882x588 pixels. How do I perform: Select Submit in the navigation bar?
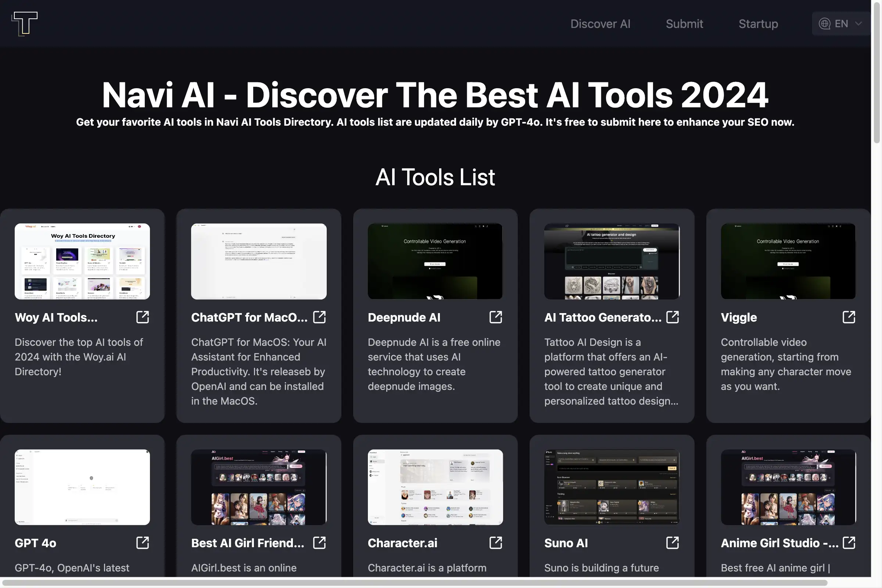(684, 24)
